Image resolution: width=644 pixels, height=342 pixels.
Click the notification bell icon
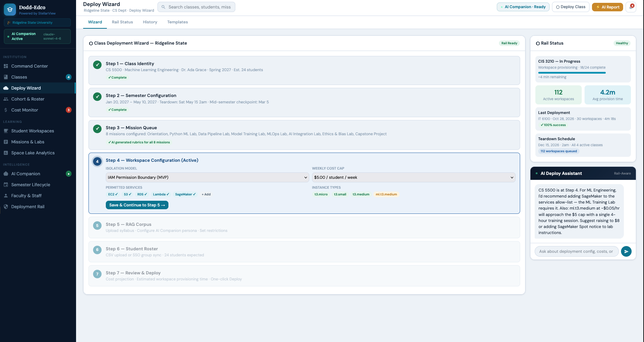point(631,7)
